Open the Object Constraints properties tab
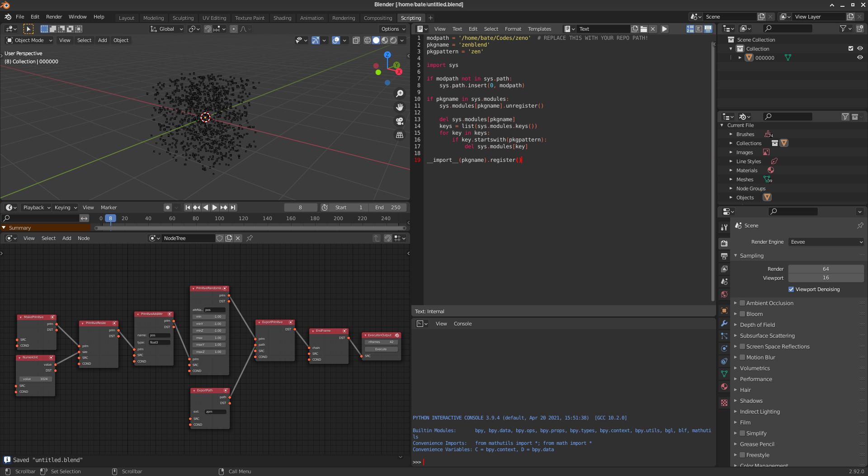Screen dimensions: 868x476 coord(724,361)
